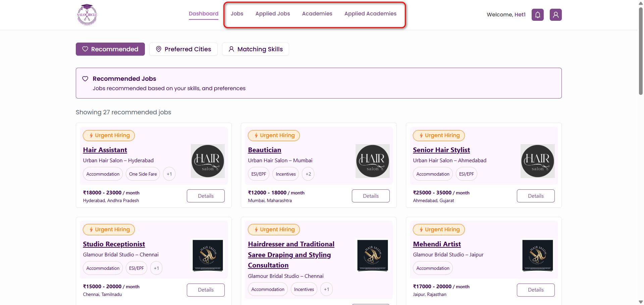
Task: Click the scrollbar down arrow
Action: click(x=641, y=302)
